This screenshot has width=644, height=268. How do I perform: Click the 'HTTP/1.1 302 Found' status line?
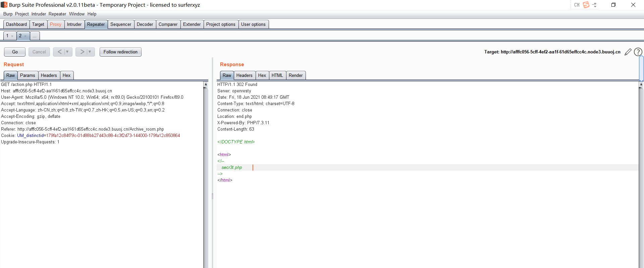(237, 85)
